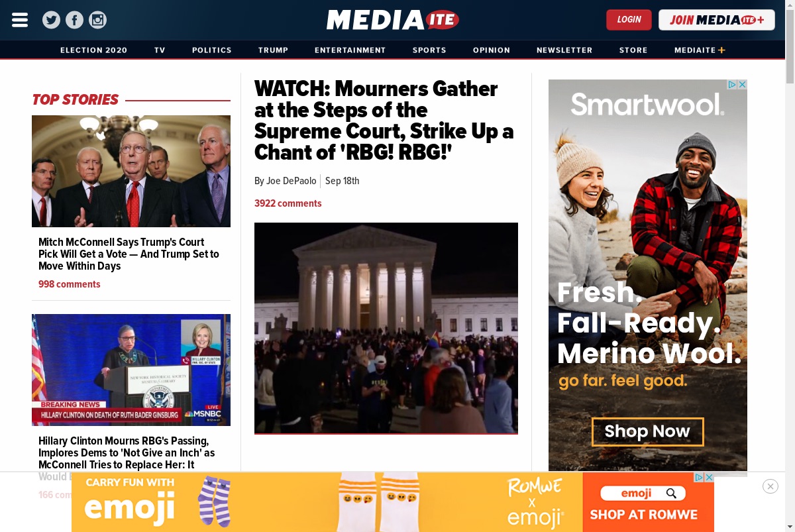Dismiss the Smartwool ad with X icon
Viewport: 795px width, 532px height.
(x=742, y=85)
